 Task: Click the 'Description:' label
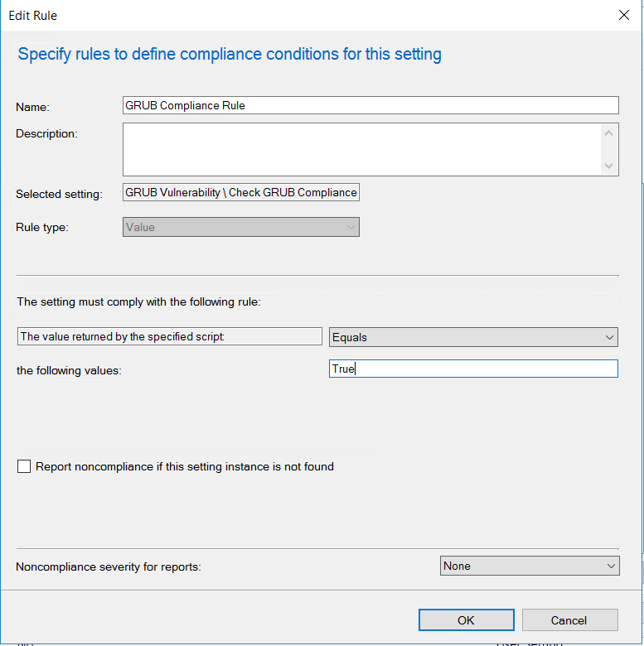46,133
